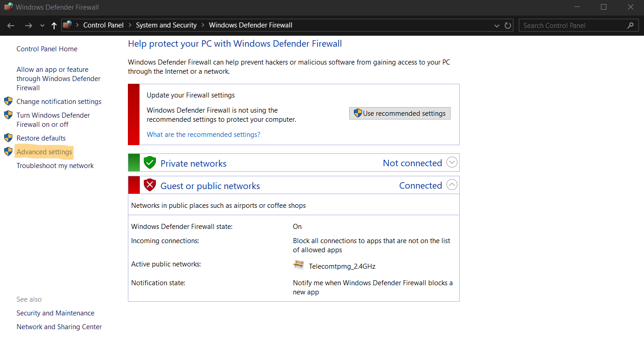Open Troubleshoot my network
Viewport: 644px width, 342px height.
pyautogui.click(x=55, y=166)
